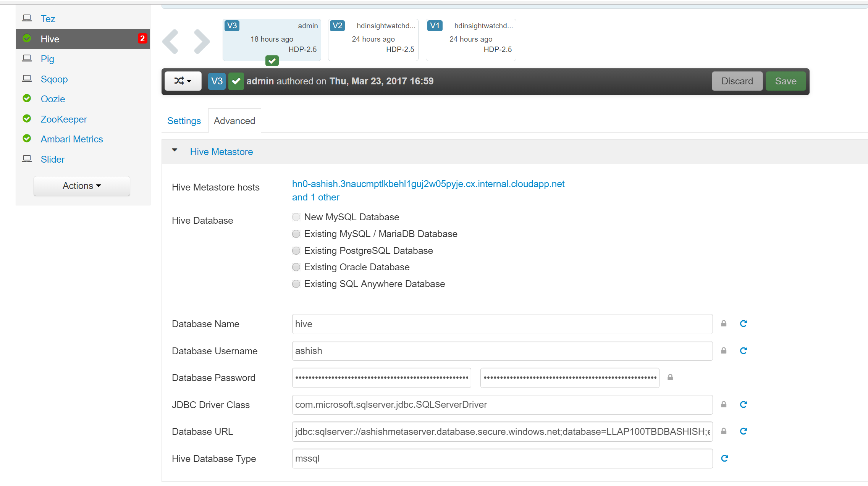Click the Database Name field
The height and width of the screenshot is (486, 868).
point(502,324)
